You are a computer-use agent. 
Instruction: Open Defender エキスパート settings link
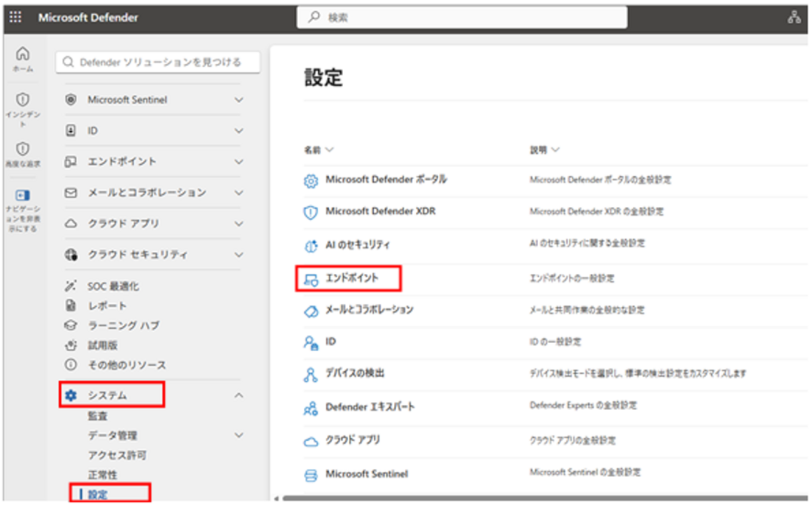pos(370,407)
